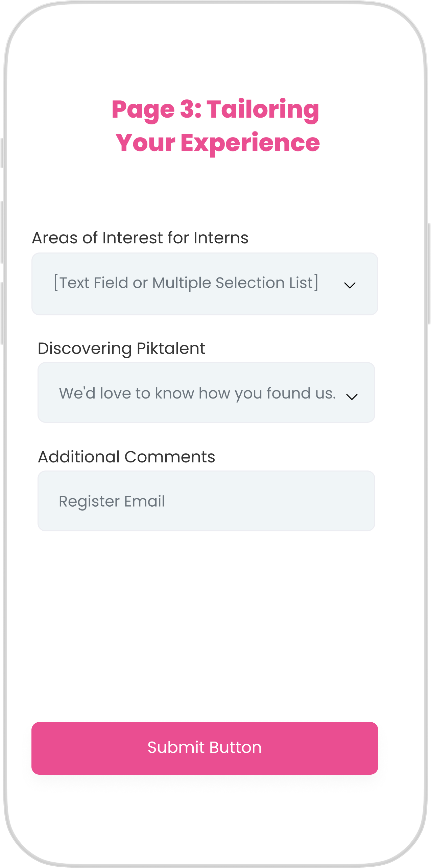Click the "Discovering Piktalent" field label

(x=121, y=348)
